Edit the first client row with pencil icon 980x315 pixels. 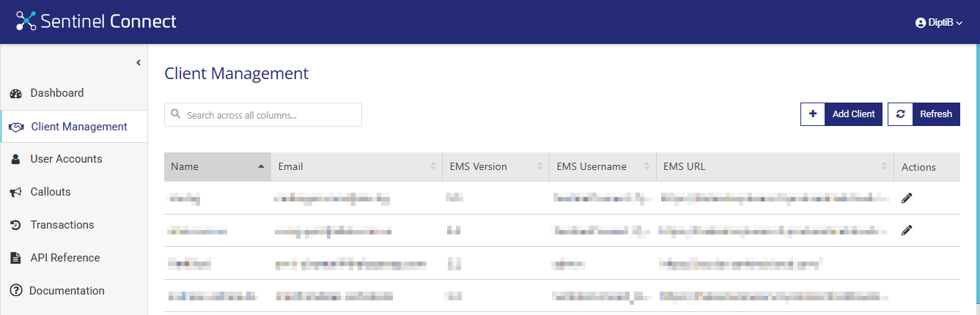(x=907, y=198)
